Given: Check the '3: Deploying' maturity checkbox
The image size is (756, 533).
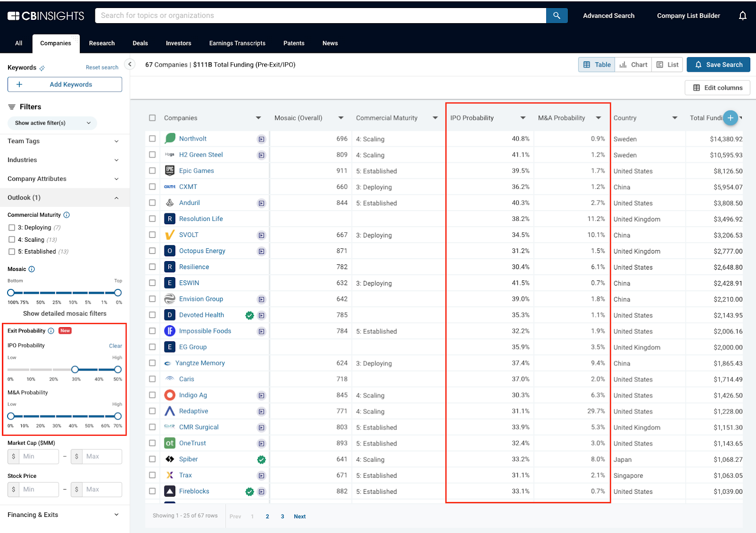Looking at the screenshot, I should [12, 228].
